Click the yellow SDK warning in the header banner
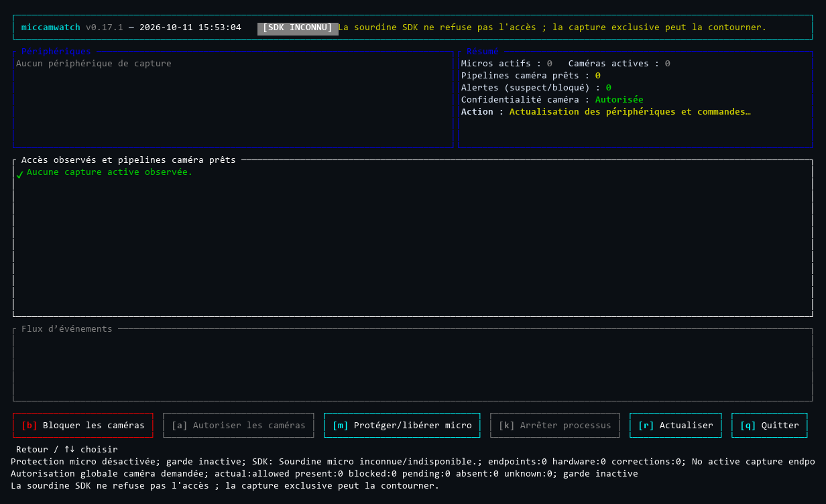The height and width of the screenshot is (504, 826). coord(552,27)
